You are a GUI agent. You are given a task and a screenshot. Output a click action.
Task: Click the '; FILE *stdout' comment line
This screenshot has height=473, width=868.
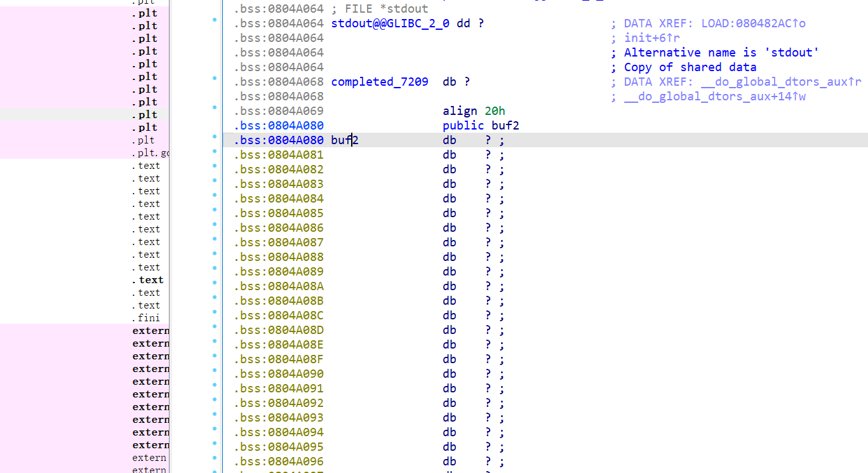380,9
